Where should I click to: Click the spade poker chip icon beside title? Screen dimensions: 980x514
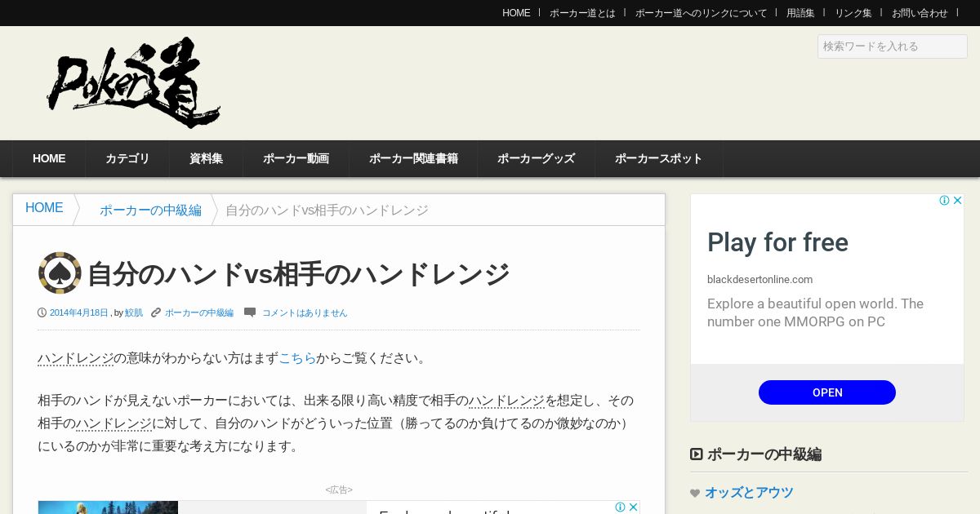click(x=60, y=273)
